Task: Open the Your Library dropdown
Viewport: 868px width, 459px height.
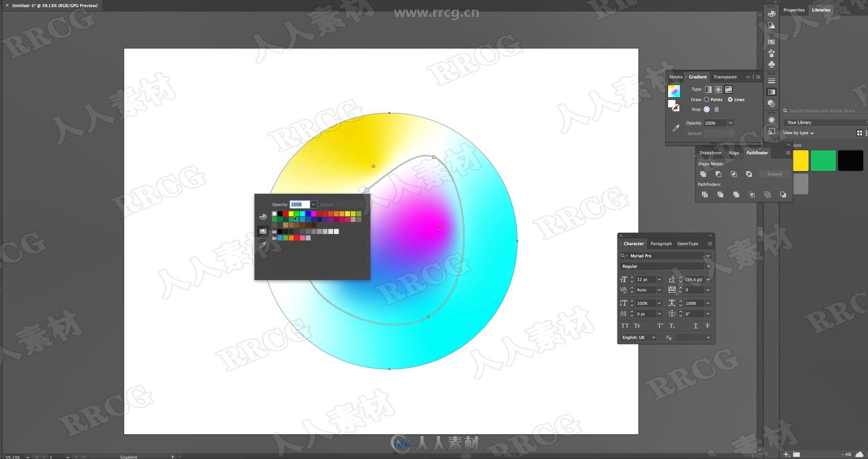Action: [x=825, y=122]
